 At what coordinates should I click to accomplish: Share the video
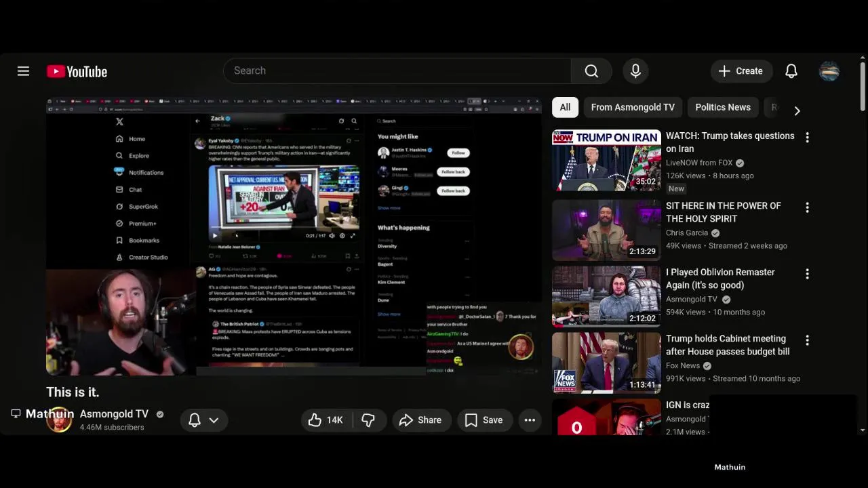(420, 420)
